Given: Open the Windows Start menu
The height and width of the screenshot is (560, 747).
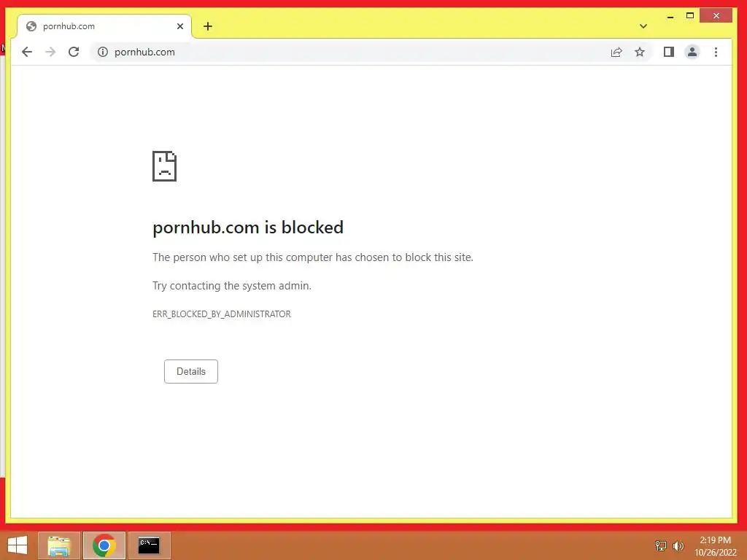Looking at the screenshot, I should point(18,545).
